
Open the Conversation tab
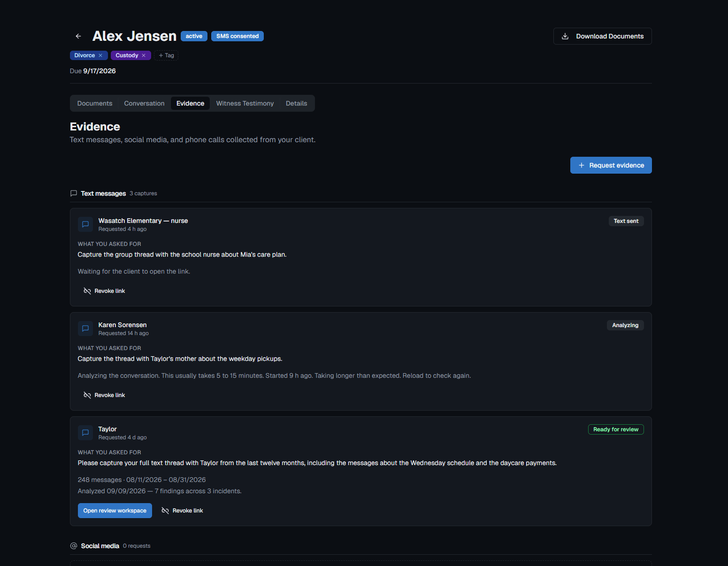pyautogui.click(x=144, y=103)
